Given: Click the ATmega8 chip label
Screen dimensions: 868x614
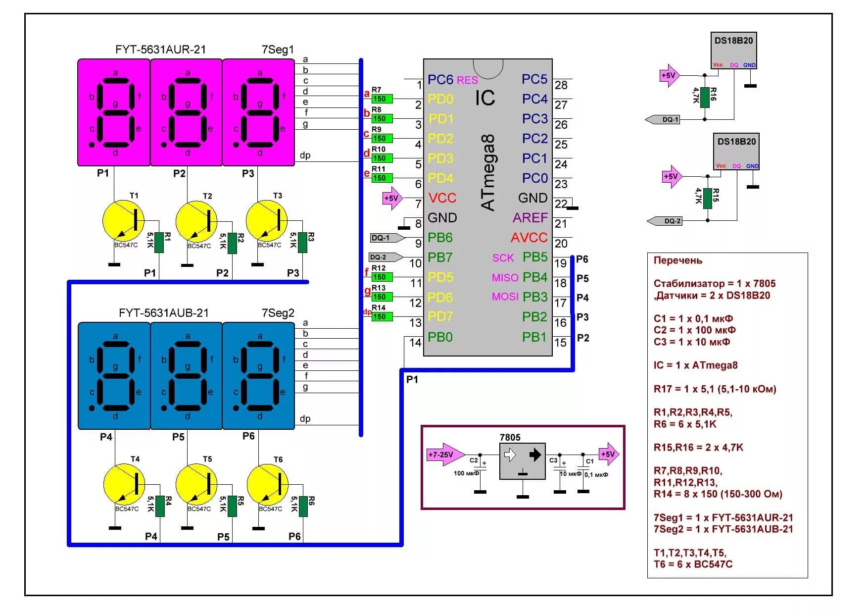Looking at the screenshot, I should coord(487,172).
